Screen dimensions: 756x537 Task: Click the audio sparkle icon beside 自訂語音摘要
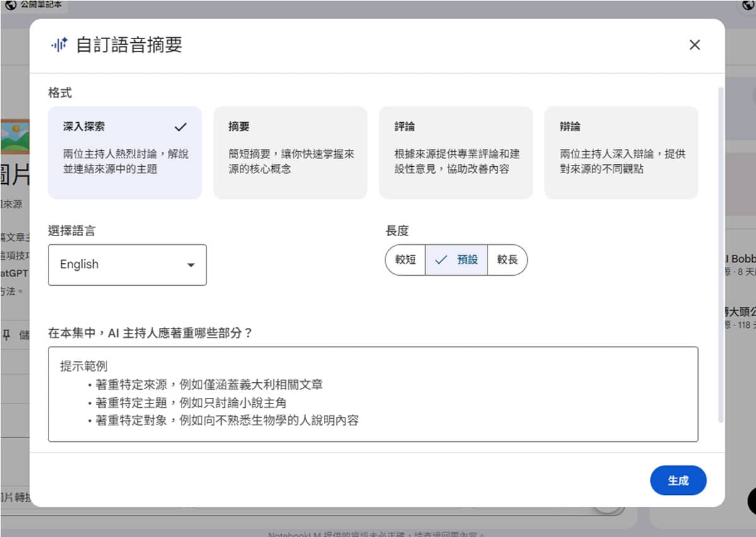[x=59, y=45]
